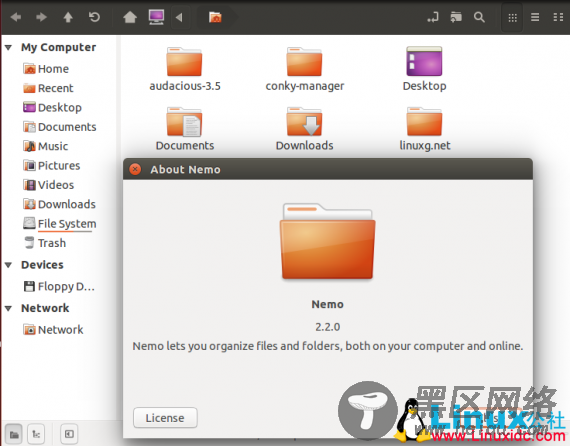The width and height of the screenshot is (570, 446).
Task: Open Home via the toolbar house icon
Action: 130,17
